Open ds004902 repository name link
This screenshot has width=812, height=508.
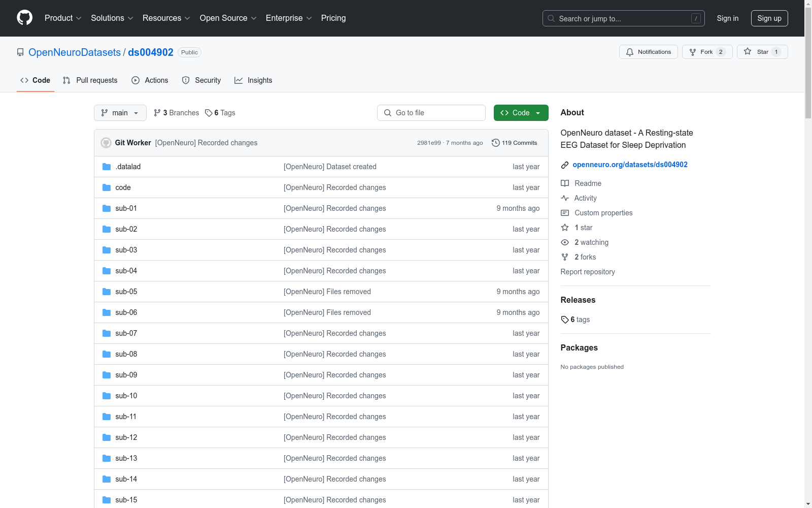151,52
